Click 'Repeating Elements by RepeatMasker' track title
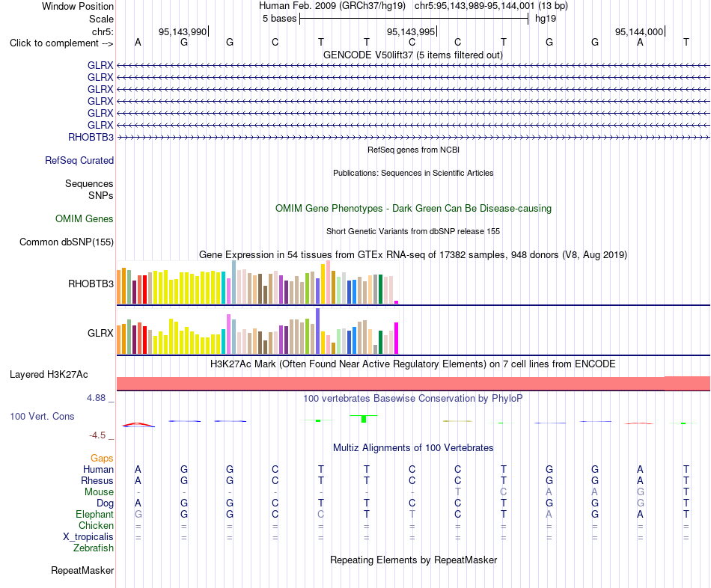Viewport: 711px width, 588px height. click(x=414, y=560)
